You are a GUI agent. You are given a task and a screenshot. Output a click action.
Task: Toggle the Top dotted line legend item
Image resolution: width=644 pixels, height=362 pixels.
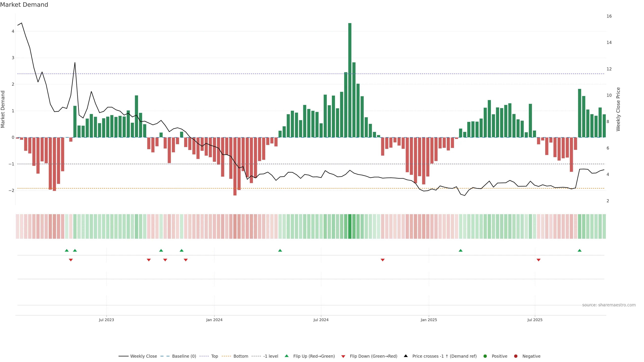click(214, 356)
